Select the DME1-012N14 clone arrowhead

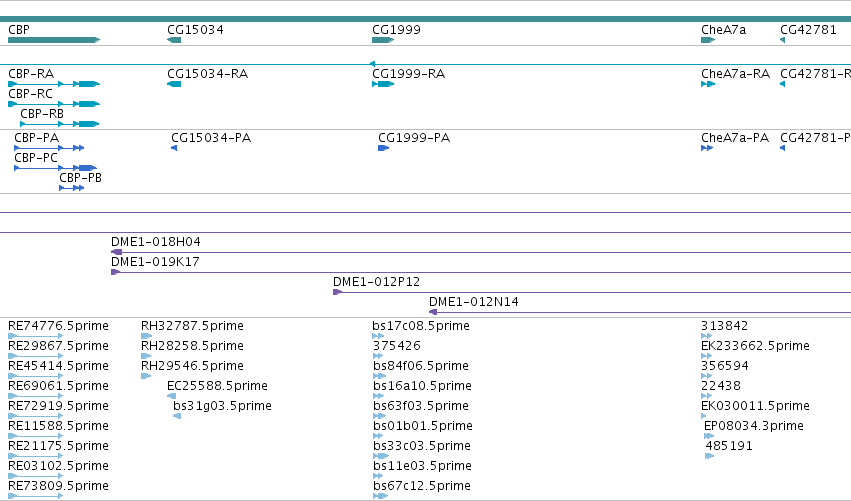[x=433, y=312]
